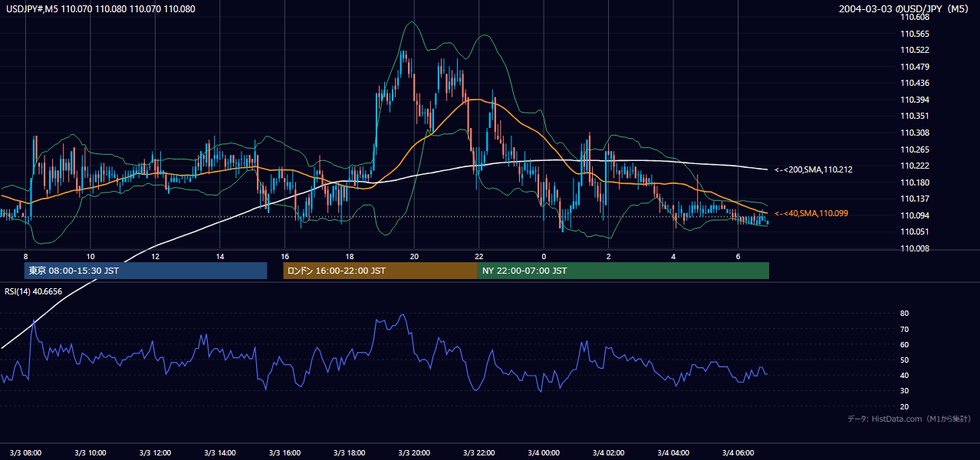Click price axis value 110.394
The width and height of the screenshot is (980, 460).
pyautogui.click(x=915, y=100)
